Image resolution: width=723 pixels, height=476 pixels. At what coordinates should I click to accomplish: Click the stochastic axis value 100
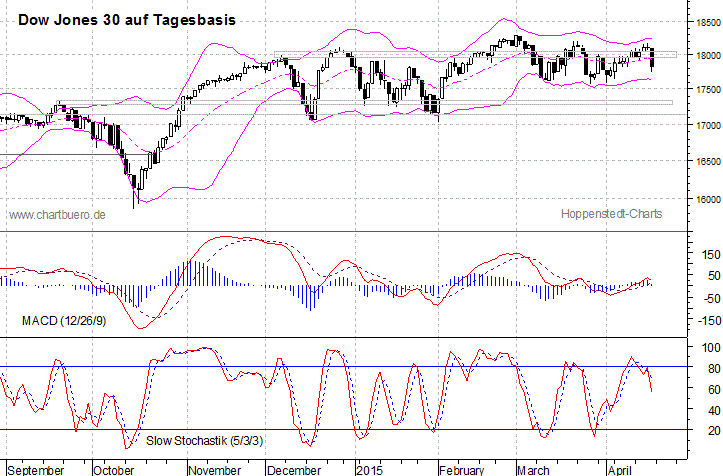(711, 347)
